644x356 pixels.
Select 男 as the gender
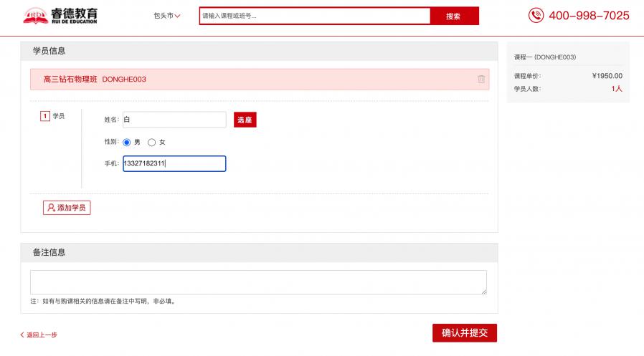(x=127, y=143)
